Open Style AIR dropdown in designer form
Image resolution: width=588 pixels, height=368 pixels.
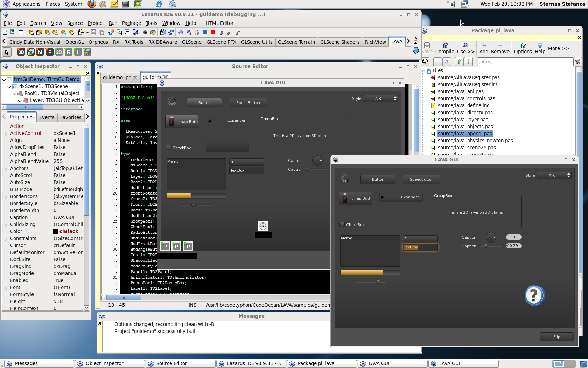click(380, 98)
